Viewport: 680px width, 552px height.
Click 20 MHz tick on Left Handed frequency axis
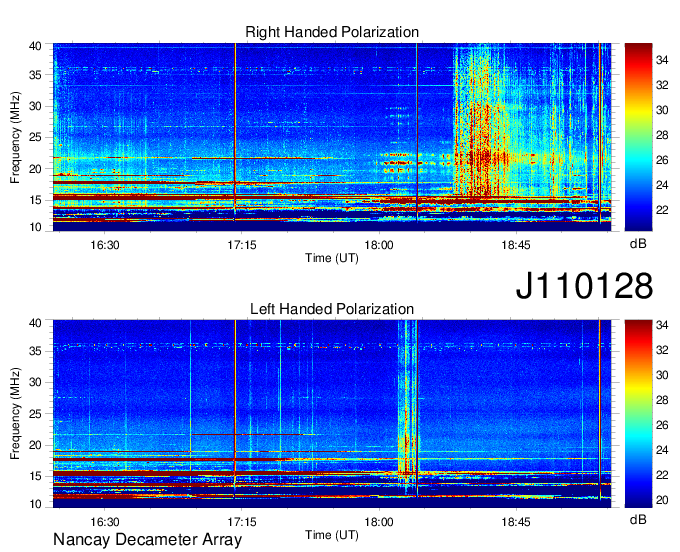point(36,445)
